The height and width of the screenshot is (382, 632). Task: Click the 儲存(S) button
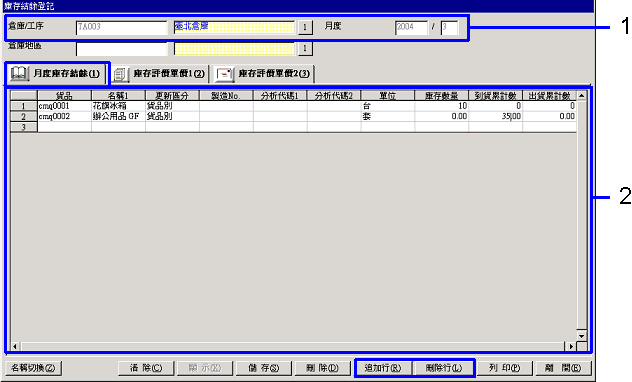(264, 368)
